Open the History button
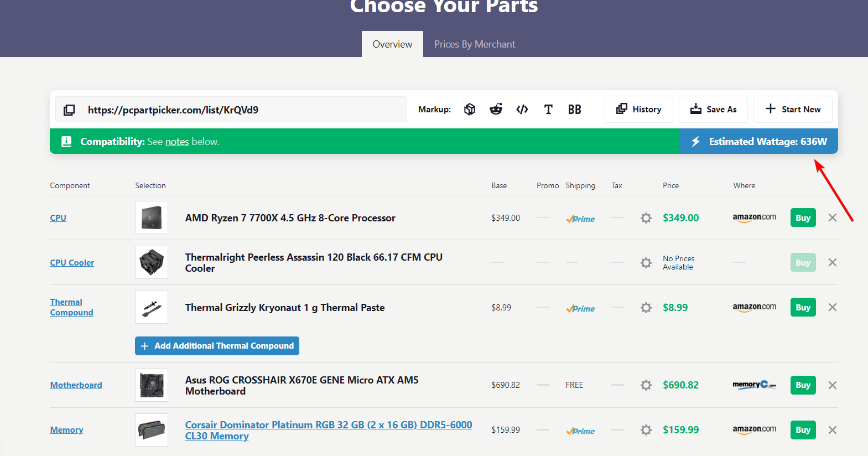 click(638, 110)
